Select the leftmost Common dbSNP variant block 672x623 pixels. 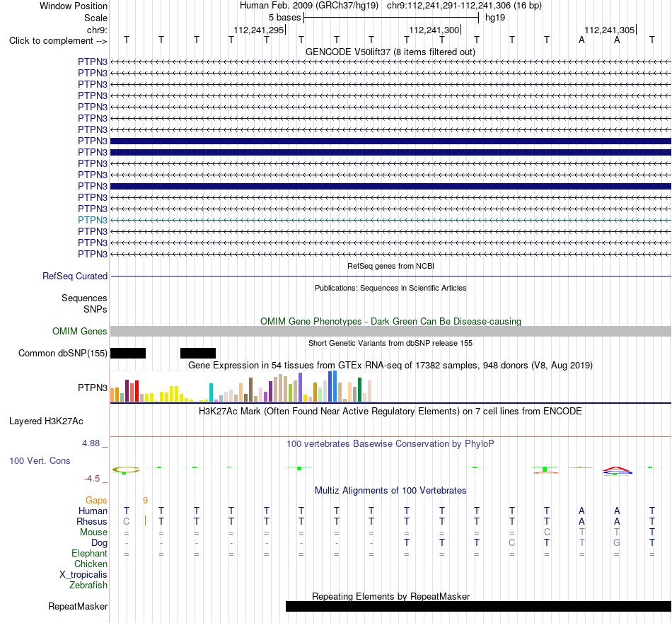point(128,353)
